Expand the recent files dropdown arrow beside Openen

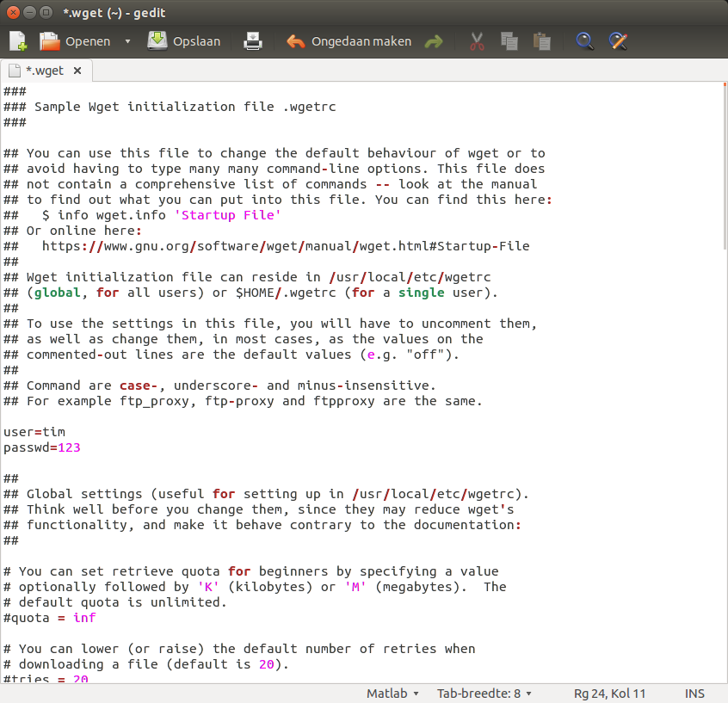(x=127, y=41)
